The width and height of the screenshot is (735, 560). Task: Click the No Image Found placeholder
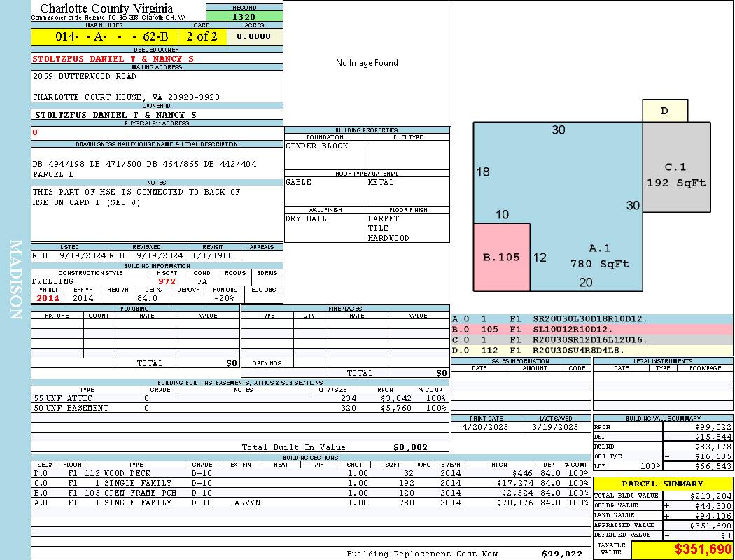point(367,63)
